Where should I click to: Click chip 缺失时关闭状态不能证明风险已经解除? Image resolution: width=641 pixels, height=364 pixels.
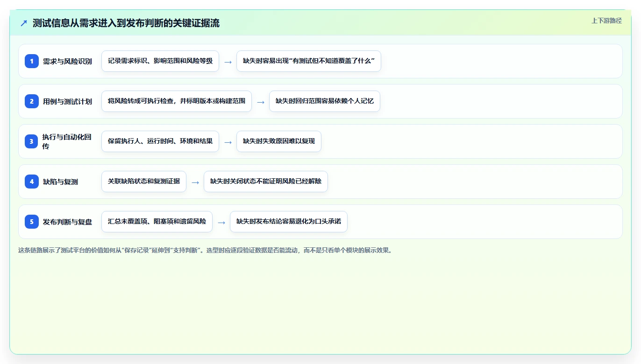[266, 182]
